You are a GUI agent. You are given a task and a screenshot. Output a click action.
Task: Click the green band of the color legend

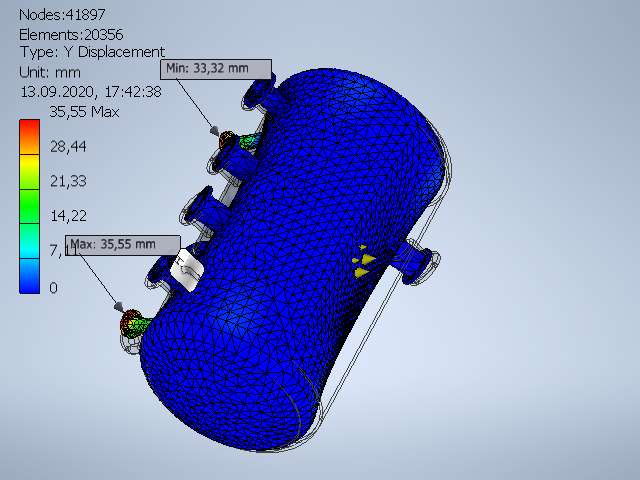(x=29, y=206)
